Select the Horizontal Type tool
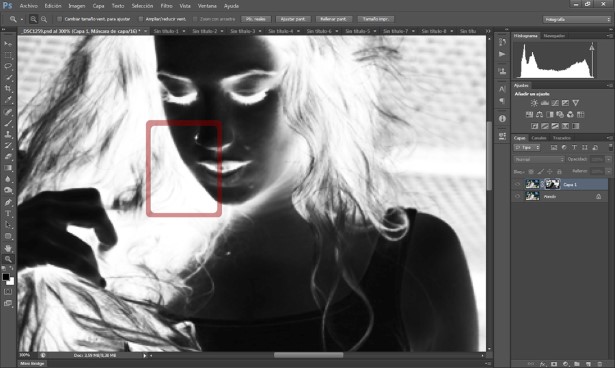 pos(8,214)
